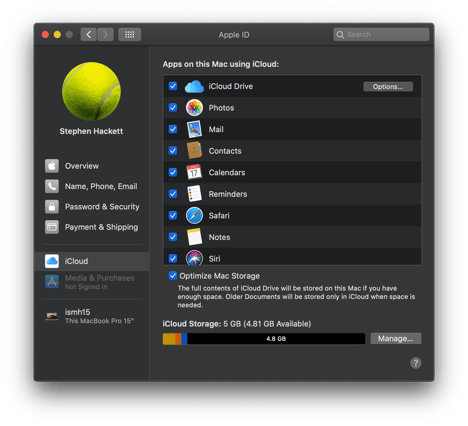This screenshot has height=426, width=468.
Task: Click the App Store Media & Purchases icon
Action: 52,282
